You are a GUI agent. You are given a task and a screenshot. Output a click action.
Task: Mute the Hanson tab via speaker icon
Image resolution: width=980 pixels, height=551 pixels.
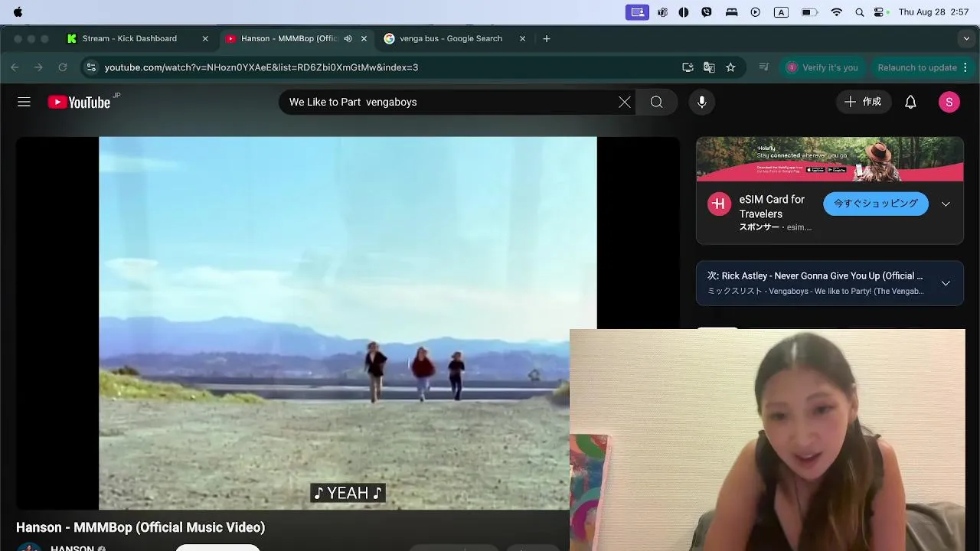[348, 38]
